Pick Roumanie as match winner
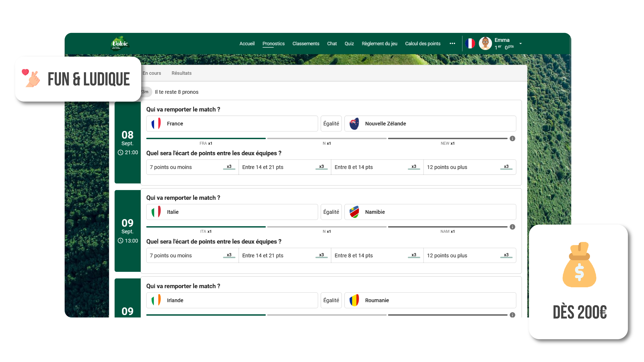644x362 pixels. 430,300
